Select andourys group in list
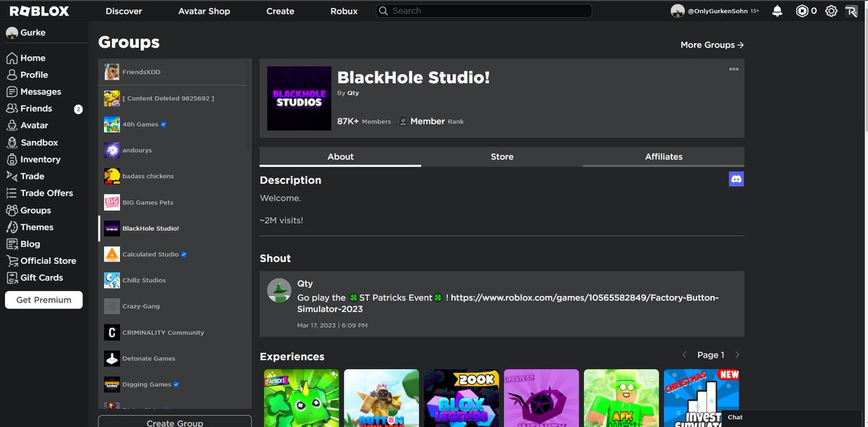868x427 pixels. tap(173, 151)
